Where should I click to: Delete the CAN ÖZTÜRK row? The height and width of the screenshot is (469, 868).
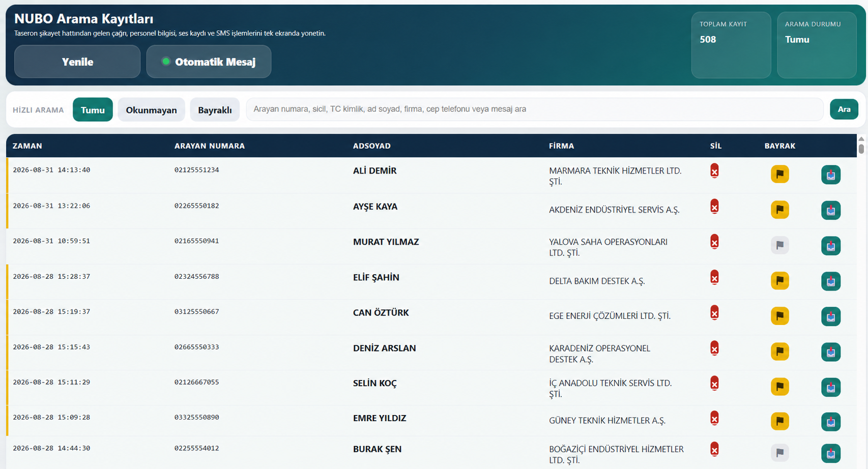point(714,312)
